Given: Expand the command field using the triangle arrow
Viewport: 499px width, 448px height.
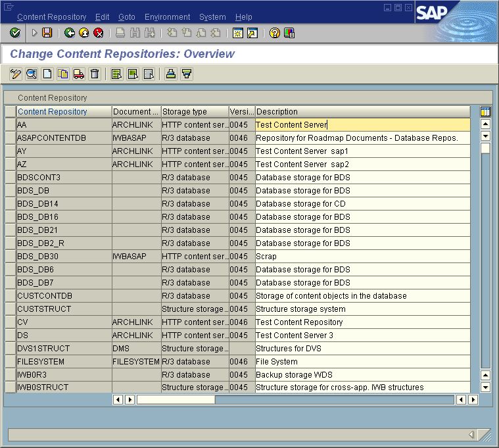Looking at the screenshot, I should click(34, 33).
